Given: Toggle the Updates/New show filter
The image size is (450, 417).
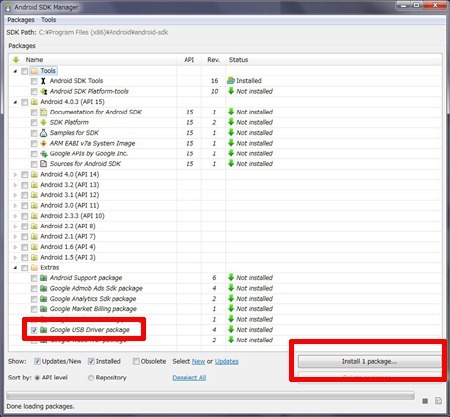Looking at the screenshot, I should click(37, 361).
